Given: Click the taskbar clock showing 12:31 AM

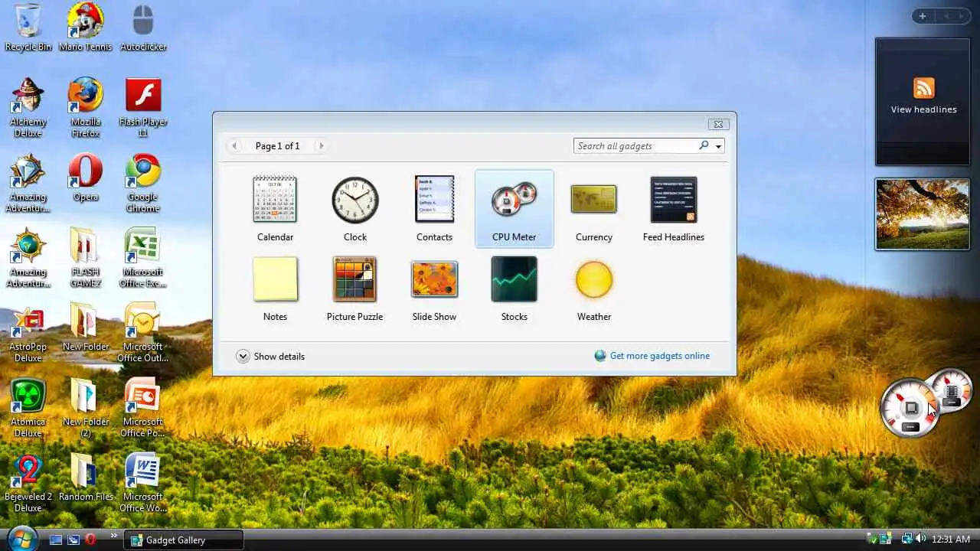Looking at the screenshot, I should pyautogui.click(x=951, y=540).
